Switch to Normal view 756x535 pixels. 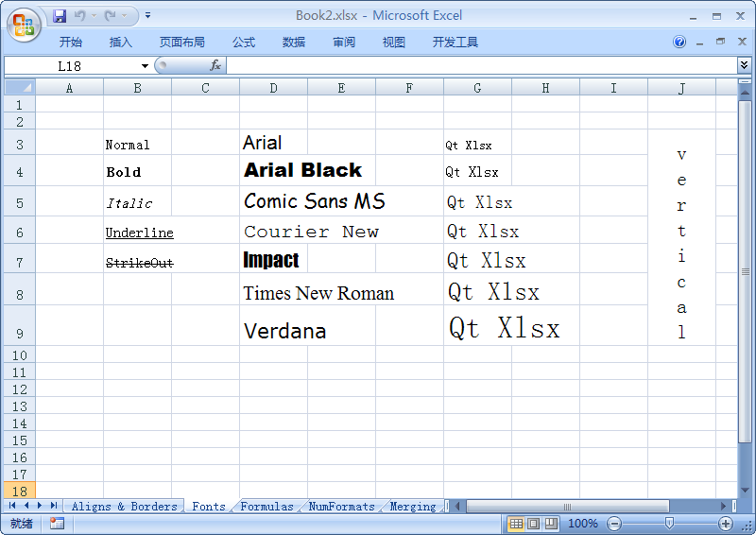pyautogui.click(x=516, y=524)
